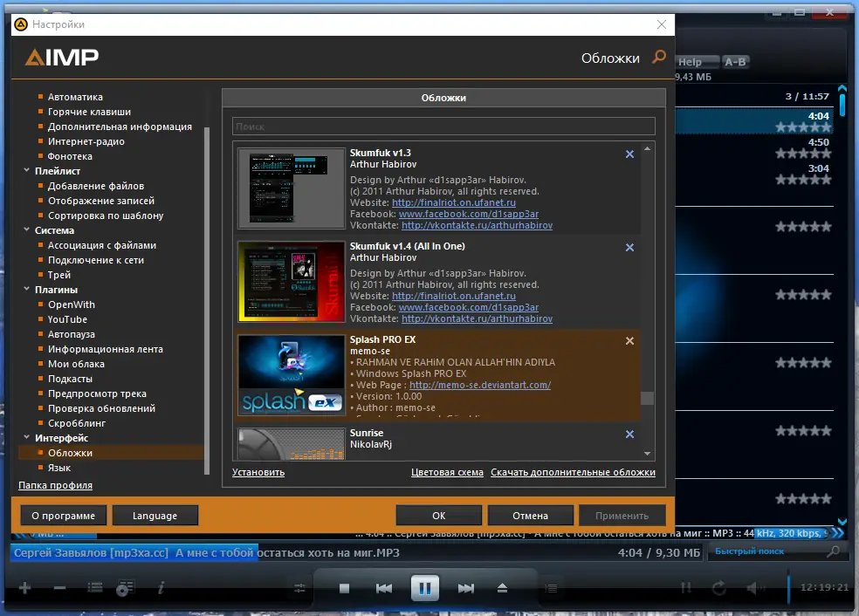Click the Поиск skin search field

tap(443, 127)
